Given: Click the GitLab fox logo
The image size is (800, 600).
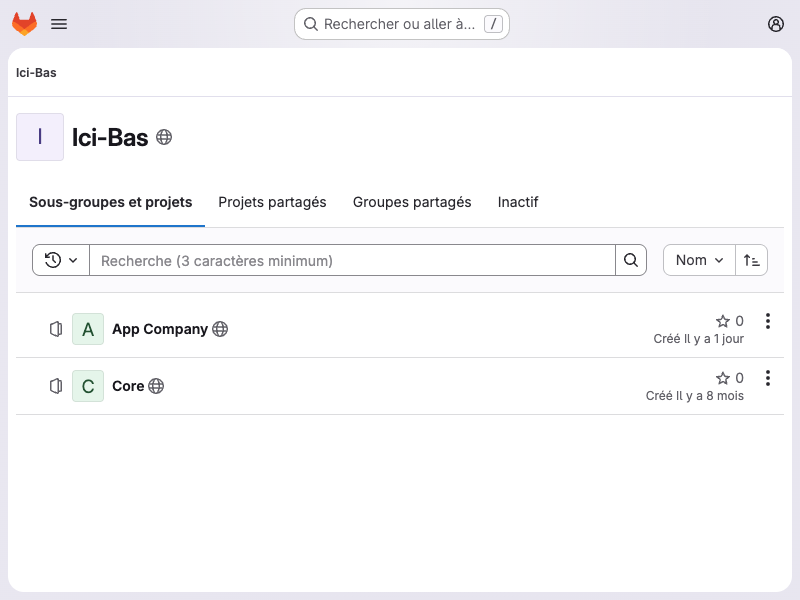Looking at the screenshot, I should pyautogui.click(x=24, y=24).
